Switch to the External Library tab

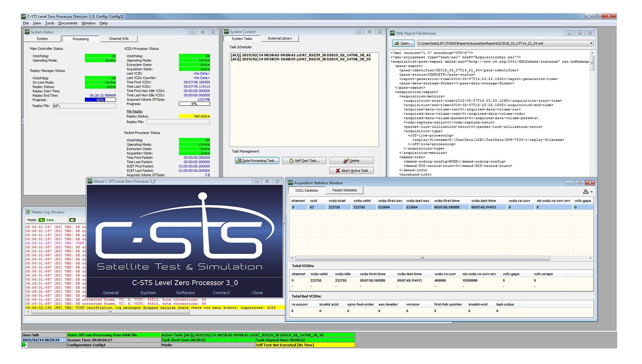pyautogui.click(x=280, y=38)
